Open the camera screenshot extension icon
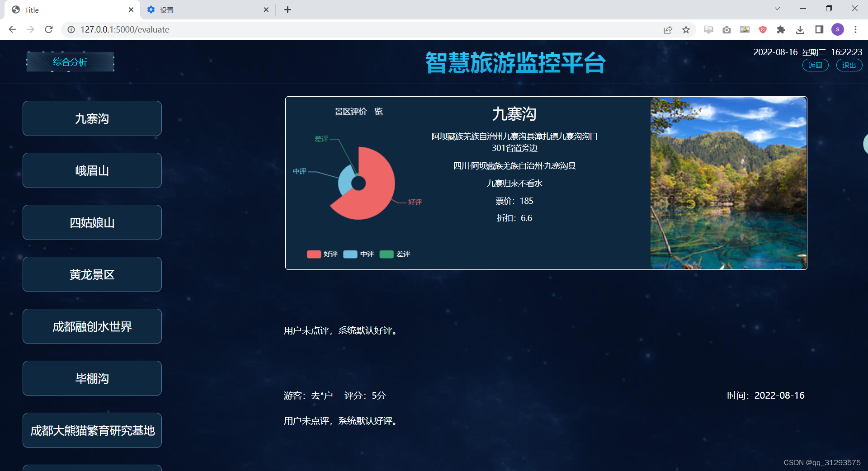Image resolution: width=868 pixels, height=471 pixels. [x=726, y=29]
